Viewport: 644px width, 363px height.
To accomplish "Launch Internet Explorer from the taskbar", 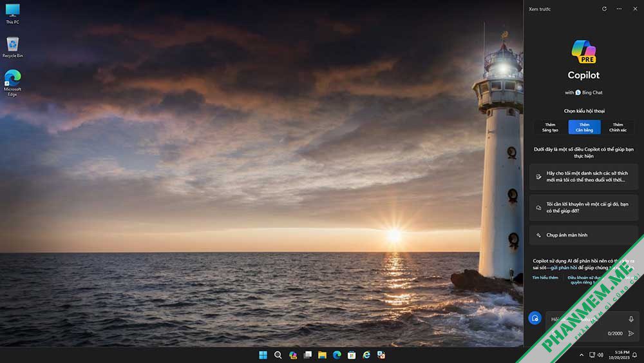I will 366,355.
